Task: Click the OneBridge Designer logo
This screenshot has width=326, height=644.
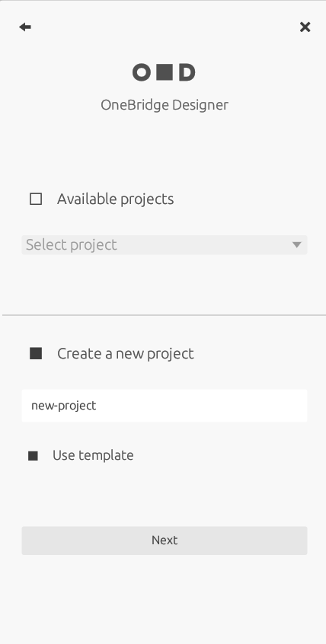Action: 164,72
